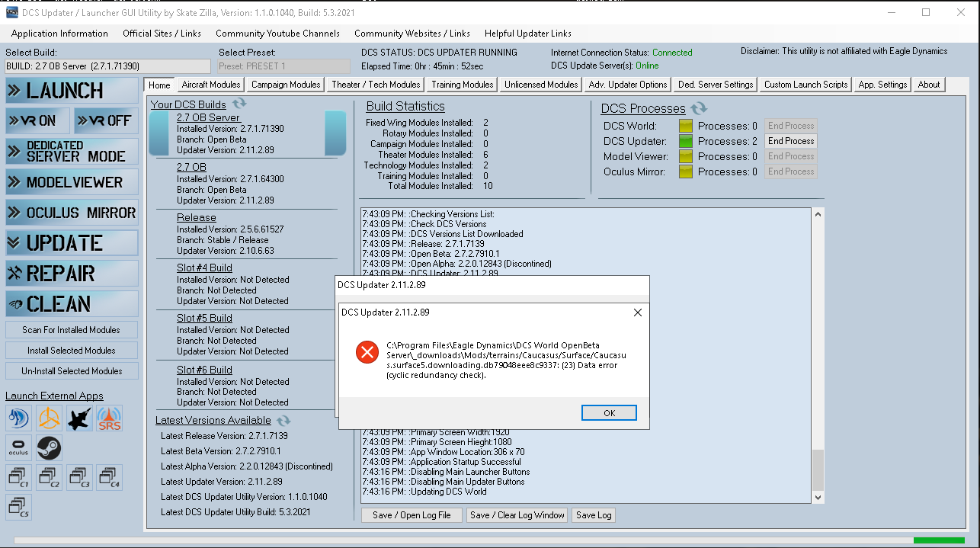This screenshot has width=980, height=548.
Task: Launch the SRS radio app
Action: (x=110, y=418)
